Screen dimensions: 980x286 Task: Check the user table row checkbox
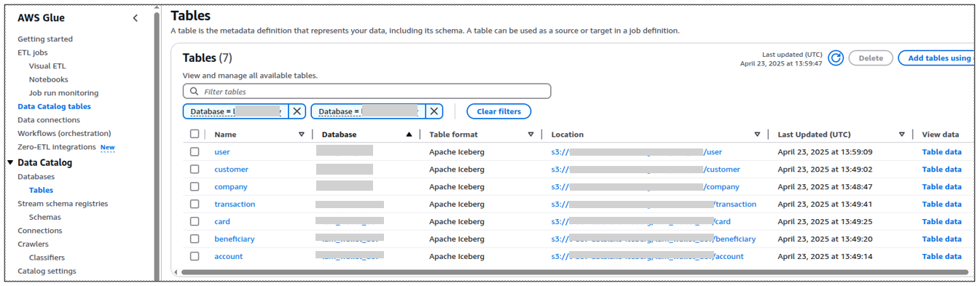195,152
